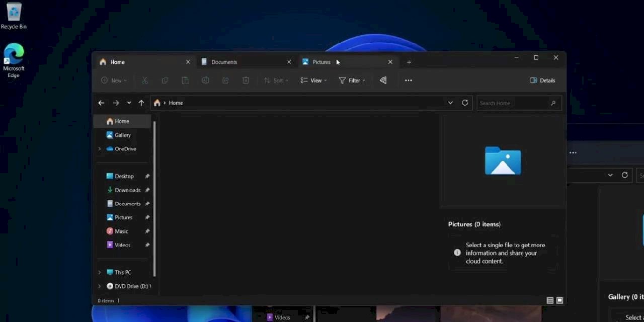The image size is (644, 322).
Task: Expand the OneDrive tree item
Action: tap(99, 148)
